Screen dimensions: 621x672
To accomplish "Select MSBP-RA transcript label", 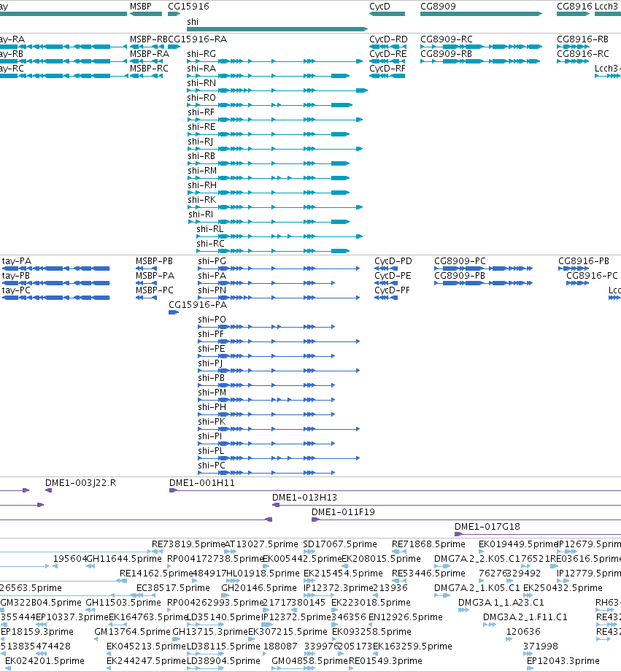I will click(150, 54).
